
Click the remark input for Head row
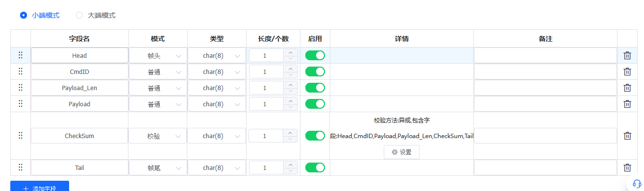tap(545, 55)
